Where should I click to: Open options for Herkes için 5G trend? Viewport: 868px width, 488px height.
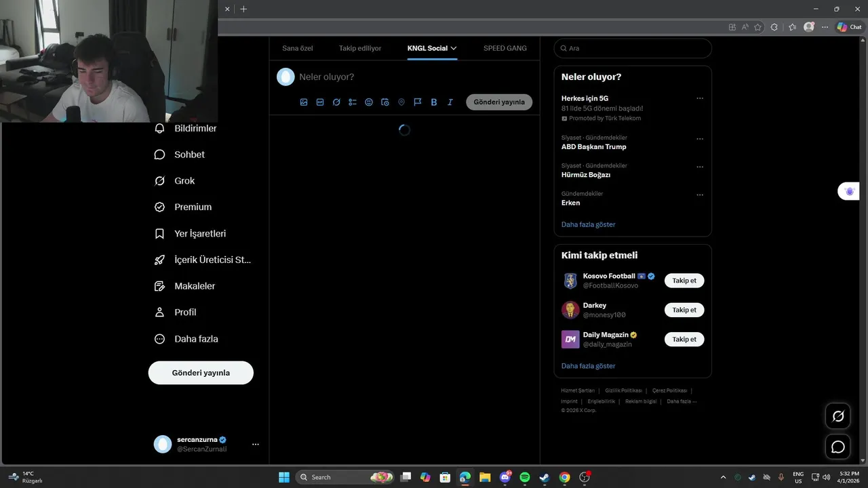coord(700,98)
